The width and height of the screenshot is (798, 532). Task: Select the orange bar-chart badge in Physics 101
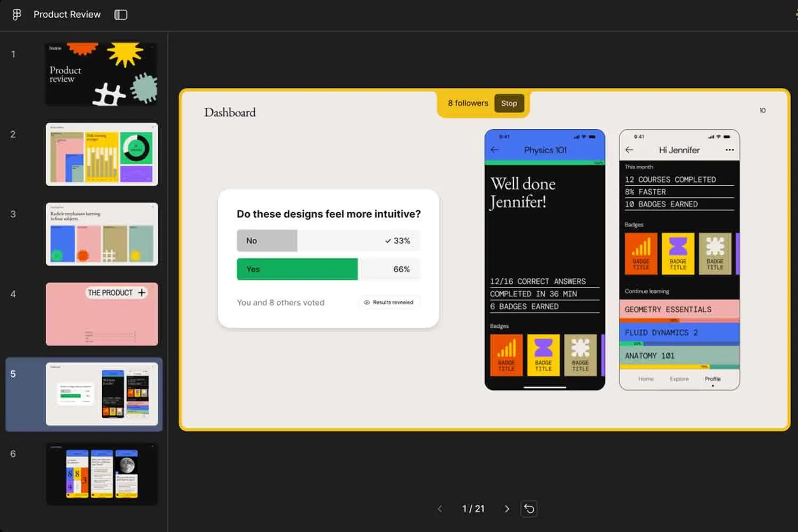tap(506, 355)
